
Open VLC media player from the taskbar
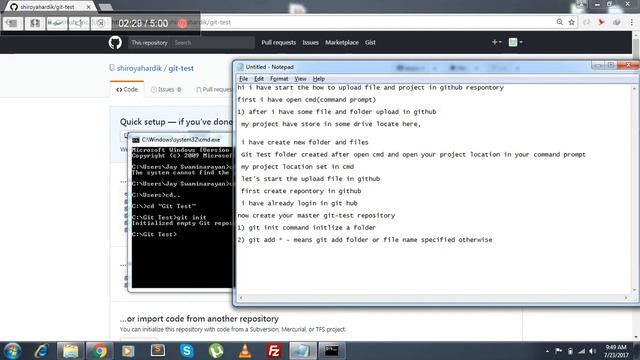245,351
